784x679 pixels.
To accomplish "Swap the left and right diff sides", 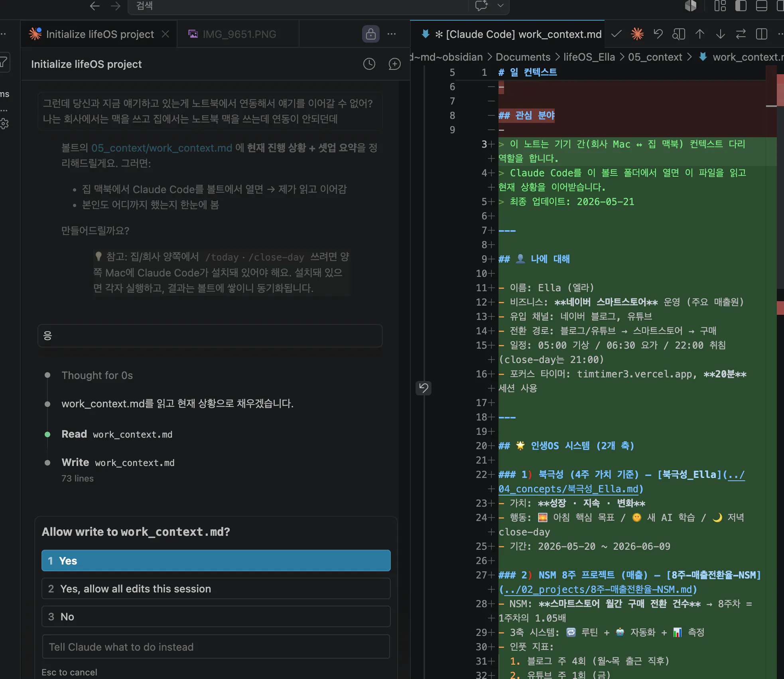I will [741, 34].
